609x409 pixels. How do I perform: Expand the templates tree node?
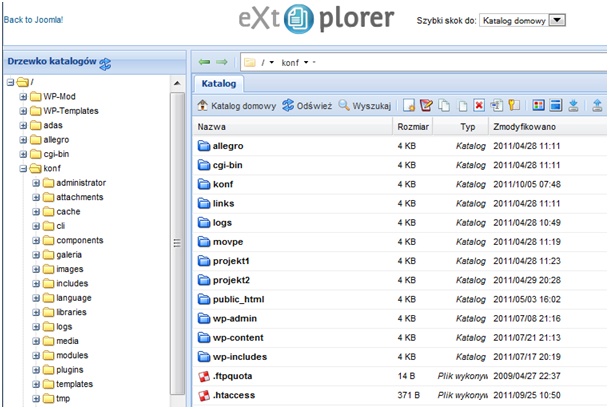(x=36, y=384)
